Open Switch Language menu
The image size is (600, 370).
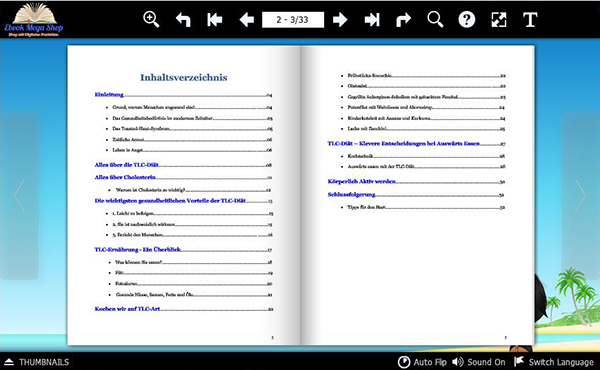[x=554, y=362]
